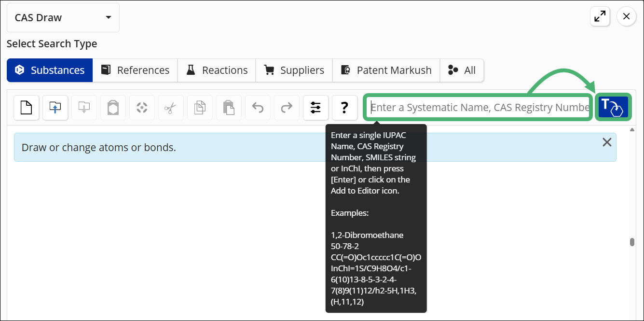Screen dimensions: 644x321
Task: Open help with the question mark icon
Action: (344, 107)
